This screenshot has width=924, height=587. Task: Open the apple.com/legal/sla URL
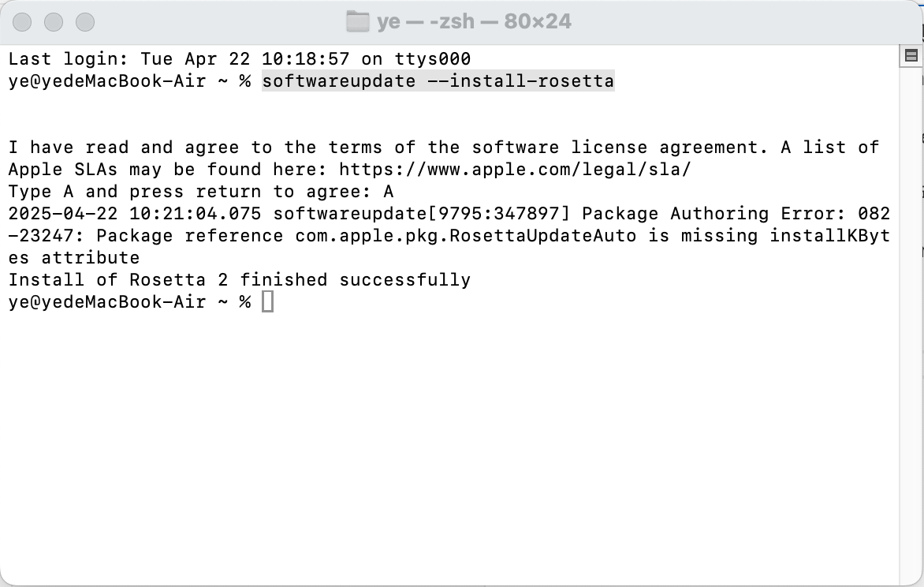pos(515,170)
